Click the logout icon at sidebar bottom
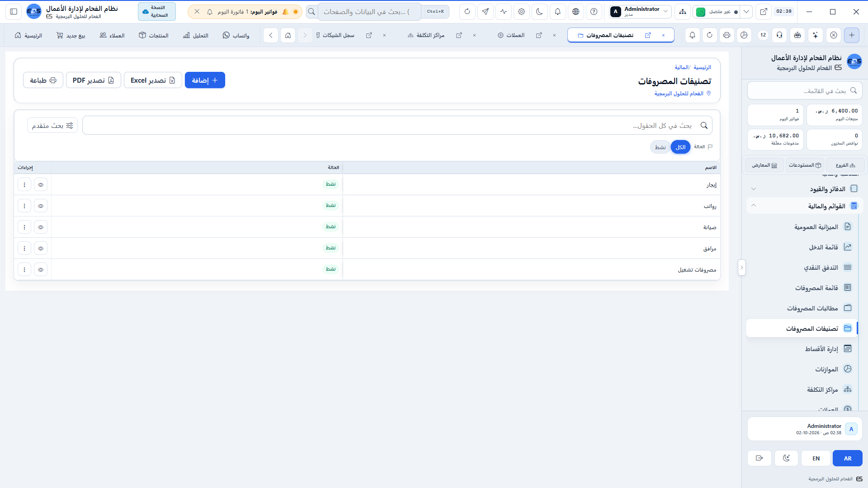Screen dimensions: 868x488 [759, 458]
